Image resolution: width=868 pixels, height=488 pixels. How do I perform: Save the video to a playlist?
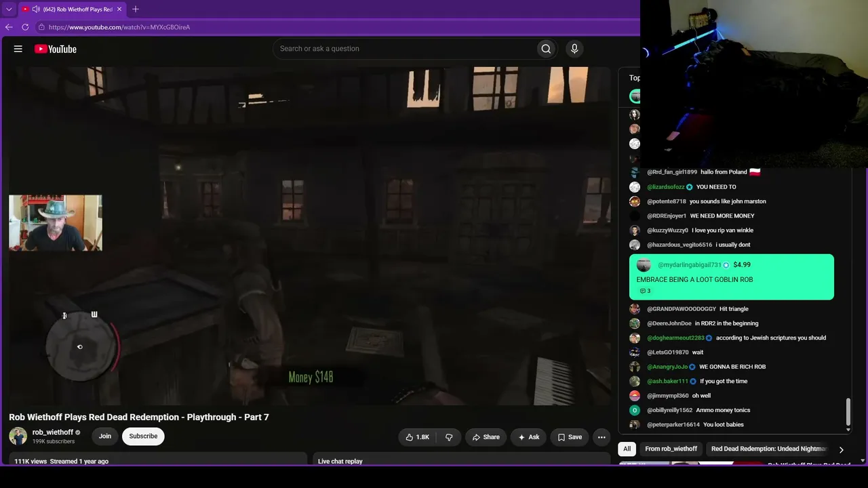[x=570, y=437]
